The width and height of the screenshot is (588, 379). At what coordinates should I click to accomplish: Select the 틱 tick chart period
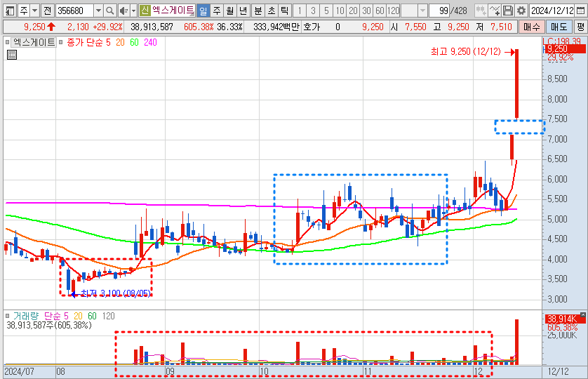285,11
